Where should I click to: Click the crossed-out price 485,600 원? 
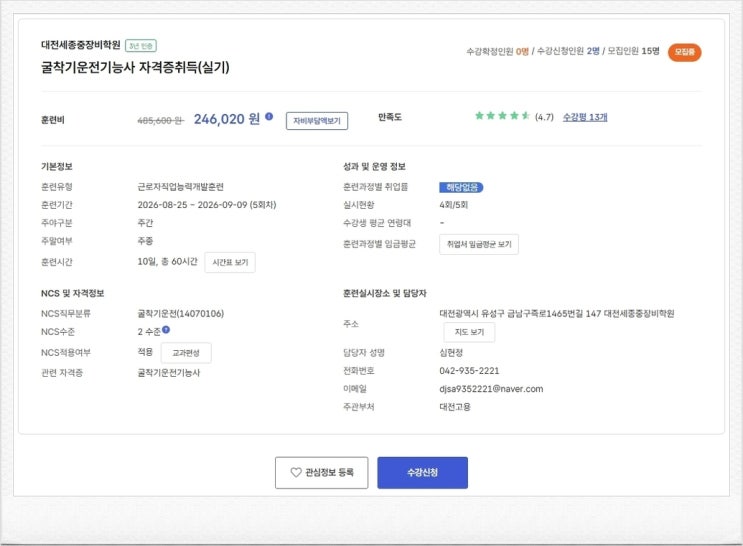tap(160, 120)
